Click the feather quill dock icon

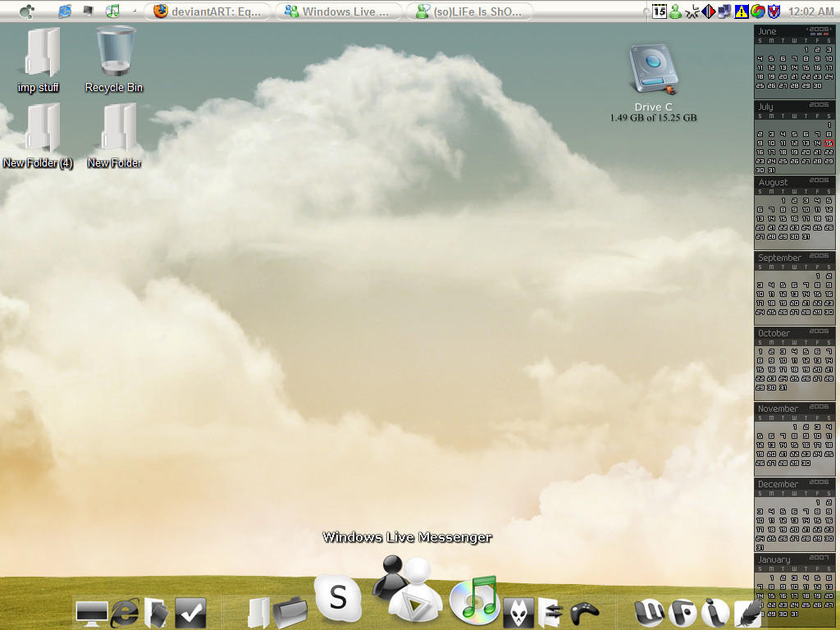748,614
